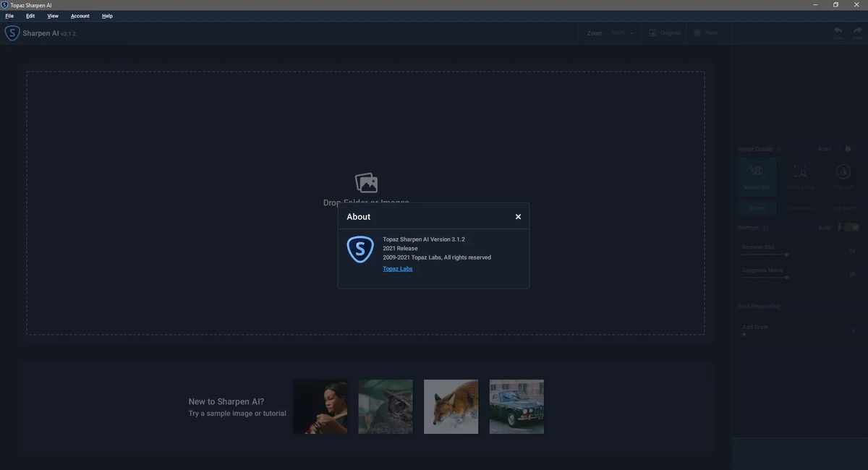This screenshot has height=470, width=868.
Task: Load the woman portrait sample image
Action: click(x=320, y=406)
